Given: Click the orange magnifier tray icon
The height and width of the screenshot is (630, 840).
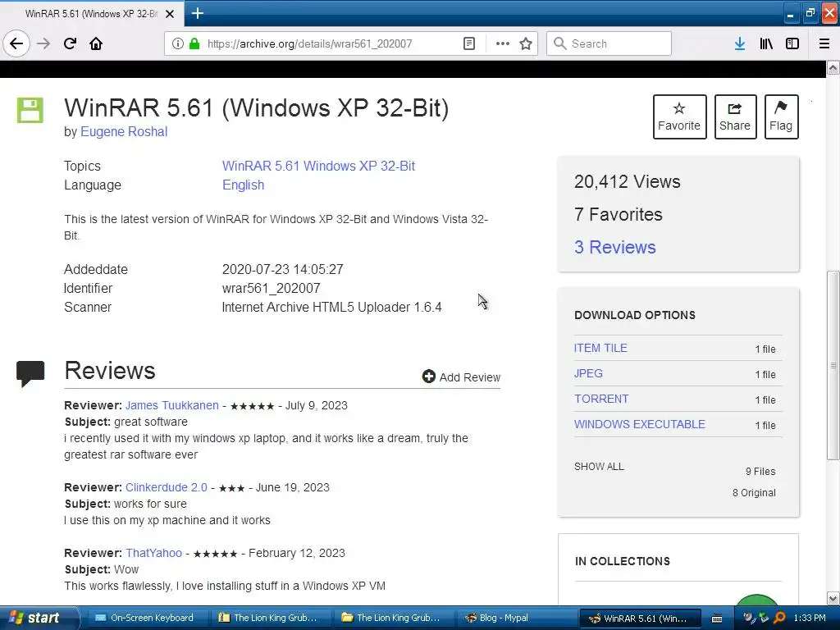Looking at the screenshot, I should coord(779,618).
